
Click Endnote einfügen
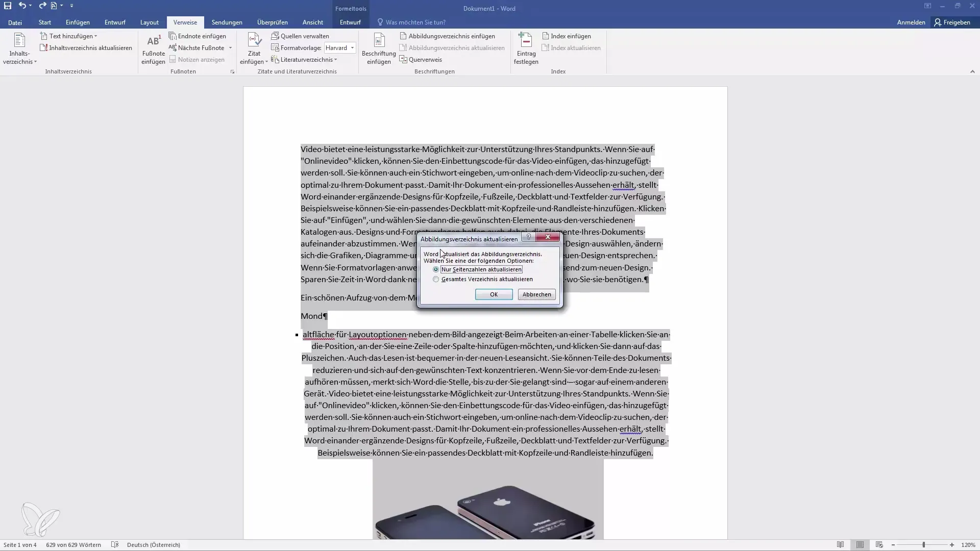click(x=198, y=36)
